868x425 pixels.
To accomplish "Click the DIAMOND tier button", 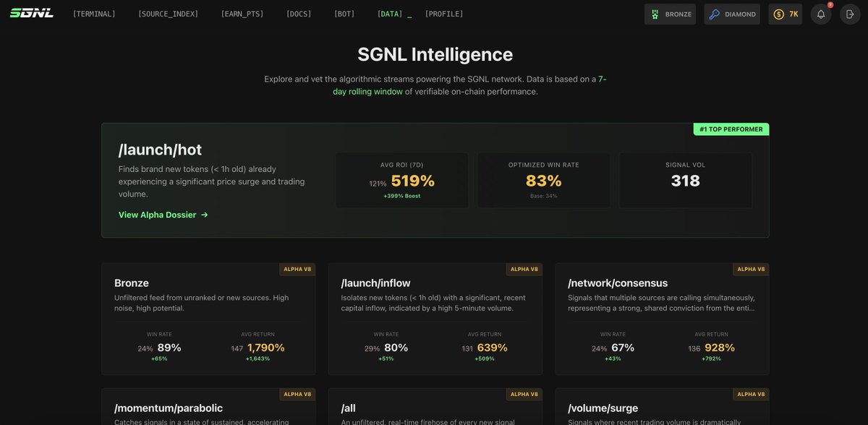I will click(x=732, y=14).
